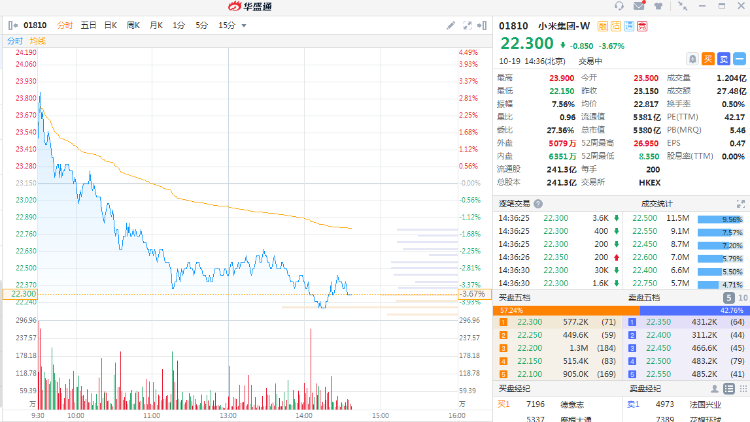Select 5-level order book depth
750x422 pixels.
(x=728, y=298)
